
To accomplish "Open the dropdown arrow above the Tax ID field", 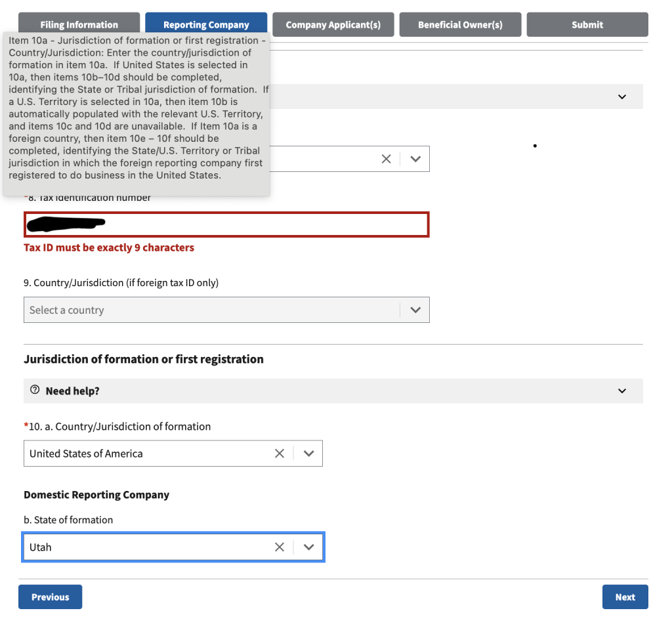I will tap(415, 160).
